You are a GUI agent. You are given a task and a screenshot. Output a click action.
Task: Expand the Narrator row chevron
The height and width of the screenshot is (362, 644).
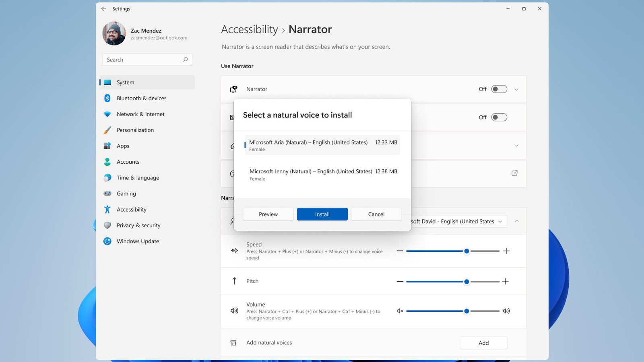pos(516,89)
